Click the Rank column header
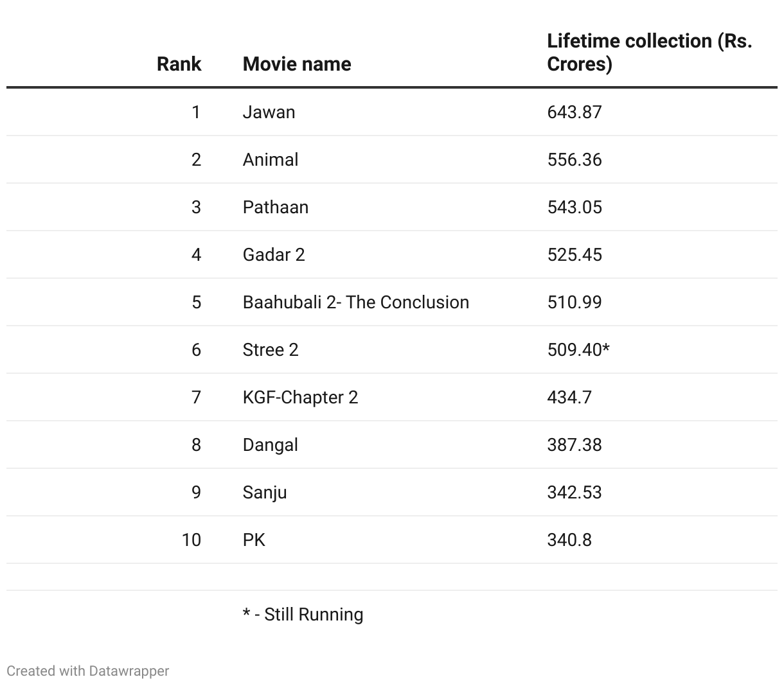The width and height of the screenshot is (784, 686). 179,64
